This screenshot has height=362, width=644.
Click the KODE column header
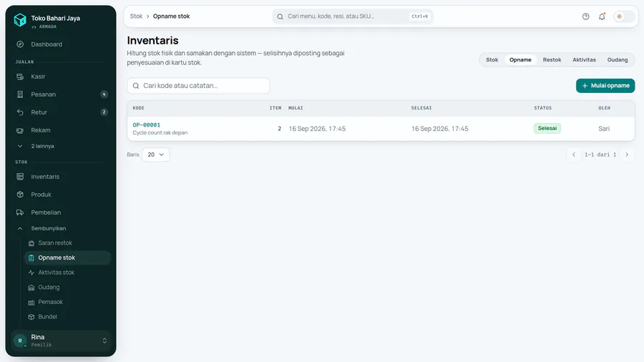point(138,108)
